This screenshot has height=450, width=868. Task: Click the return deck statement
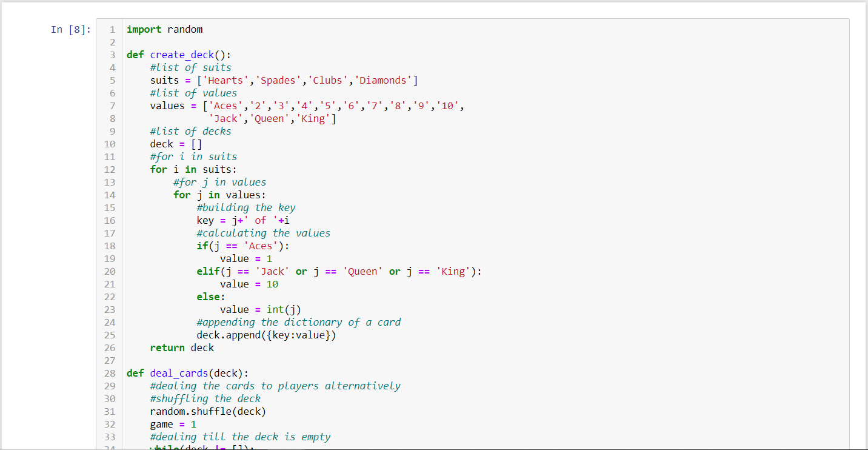tap(182, 348)
